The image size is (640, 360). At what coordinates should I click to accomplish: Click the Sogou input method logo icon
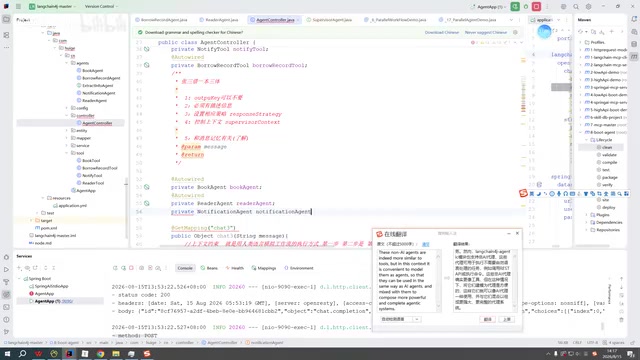coord(523,193)
